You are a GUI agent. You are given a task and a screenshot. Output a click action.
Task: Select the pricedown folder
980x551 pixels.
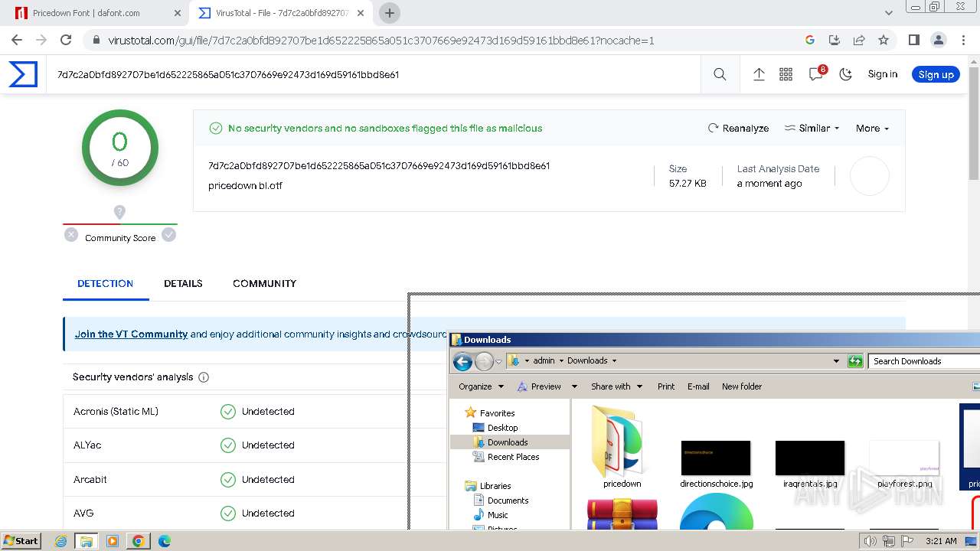(622, 447)
